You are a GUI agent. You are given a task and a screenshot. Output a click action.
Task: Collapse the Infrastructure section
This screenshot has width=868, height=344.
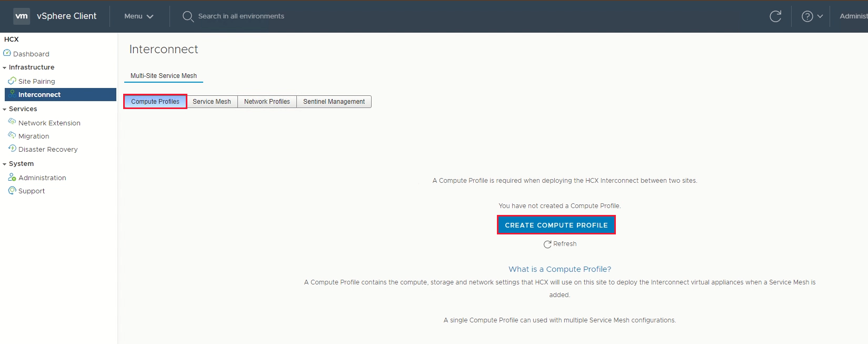(4, 67)
